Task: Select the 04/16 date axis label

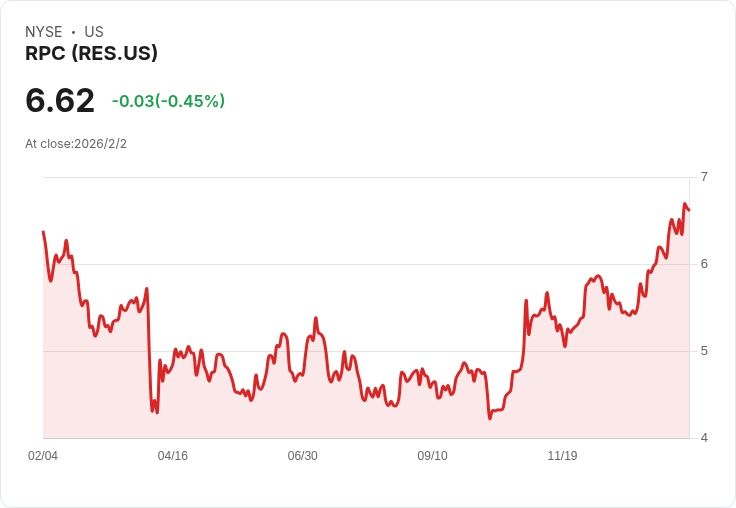Action: click(173, 456)
